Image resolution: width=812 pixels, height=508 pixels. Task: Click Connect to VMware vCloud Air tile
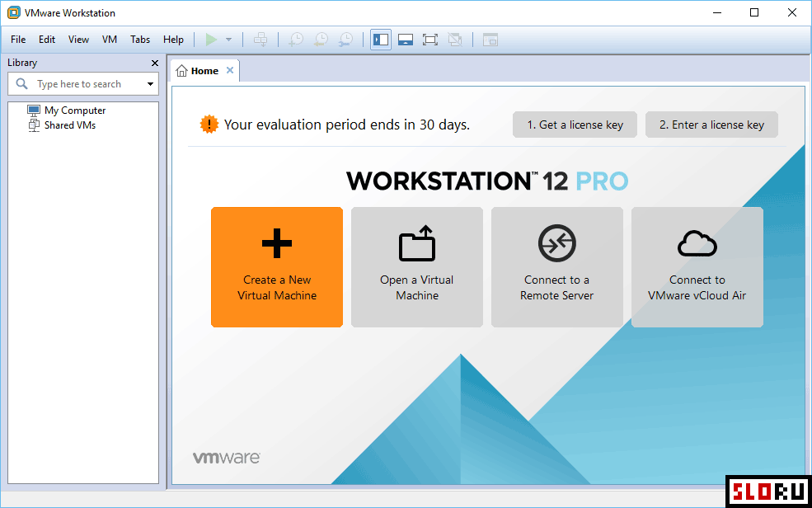coord(697,267)
